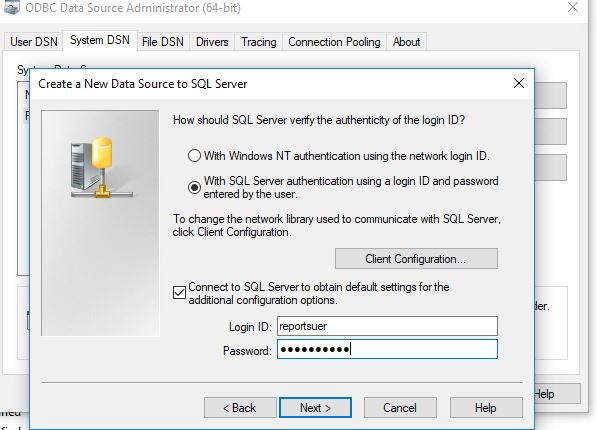Close the ODBC Data Source Administrator window
Viewport: 597px width, 430px height.
(x=573, y=7)
